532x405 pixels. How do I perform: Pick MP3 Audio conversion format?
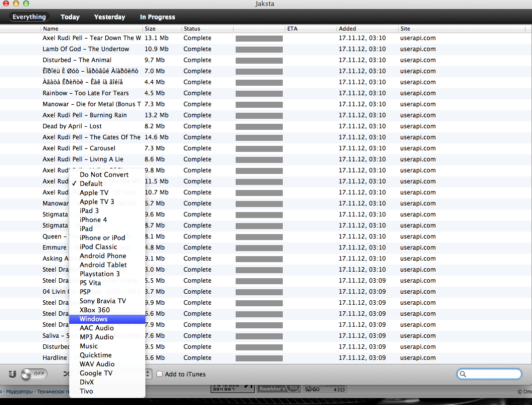point(96,337)
